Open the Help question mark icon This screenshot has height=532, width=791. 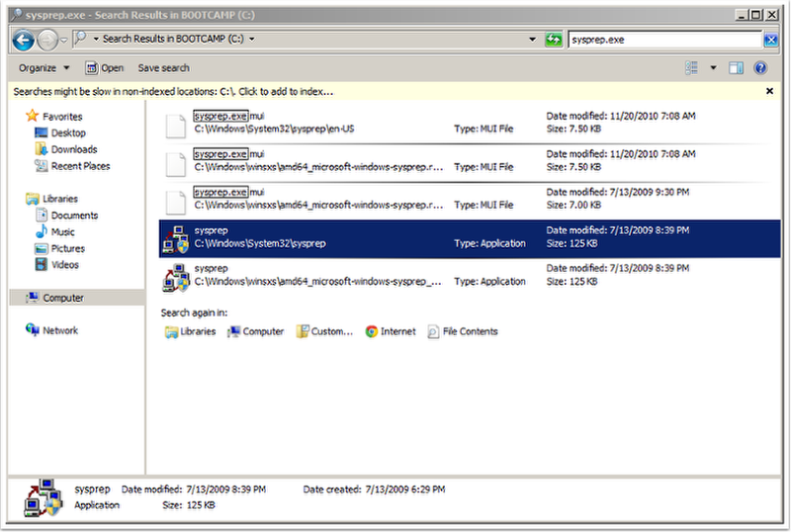click(x=760, y=68)
